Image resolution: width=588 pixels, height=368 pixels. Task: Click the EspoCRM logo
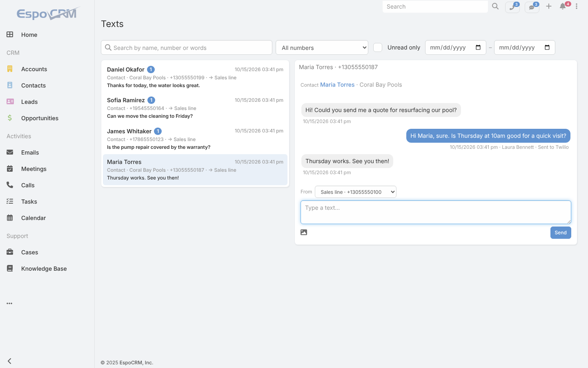(x=48, y=13)
